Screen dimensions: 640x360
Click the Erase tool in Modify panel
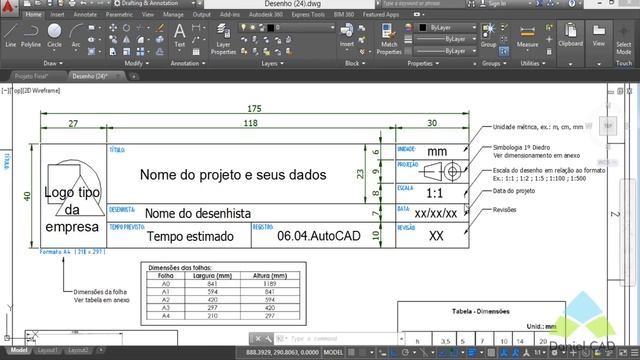coord(160,28)
